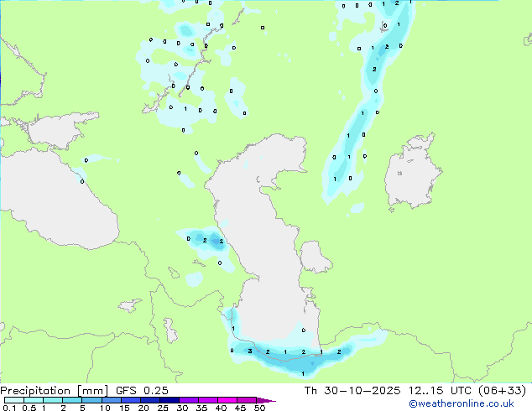Click the '25' legend scale label
The height and width of the screenshot is (411, 532).
[163, 408]
